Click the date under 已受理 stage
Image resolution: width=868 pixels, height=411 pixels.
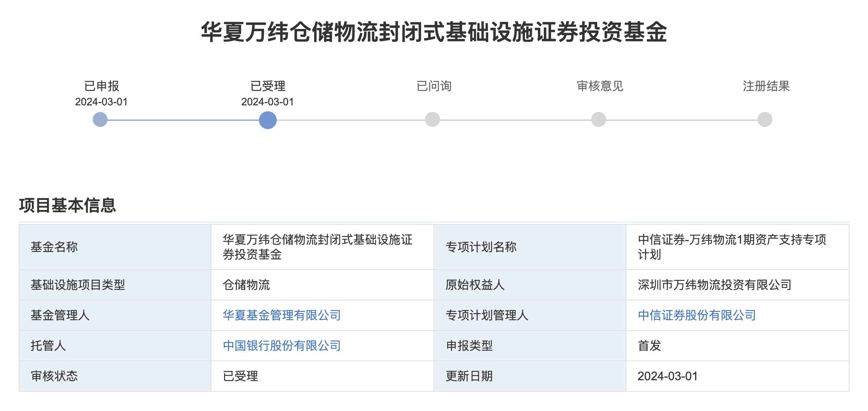tap(267, 102)
